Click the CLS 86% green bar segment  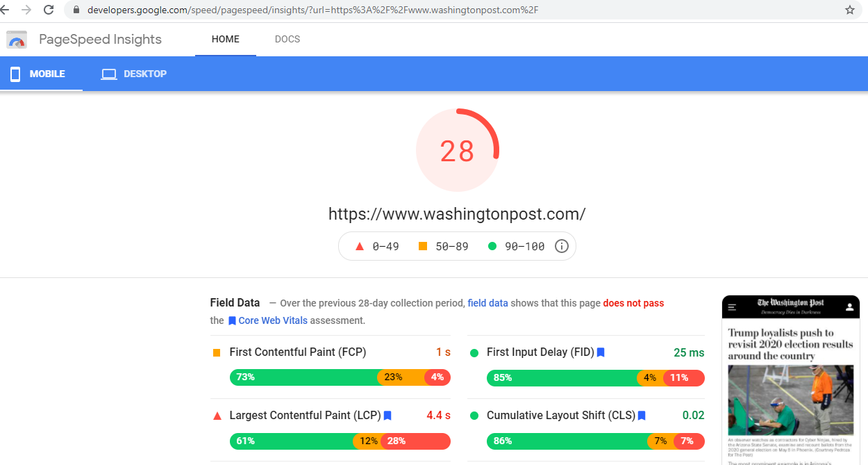567,441
